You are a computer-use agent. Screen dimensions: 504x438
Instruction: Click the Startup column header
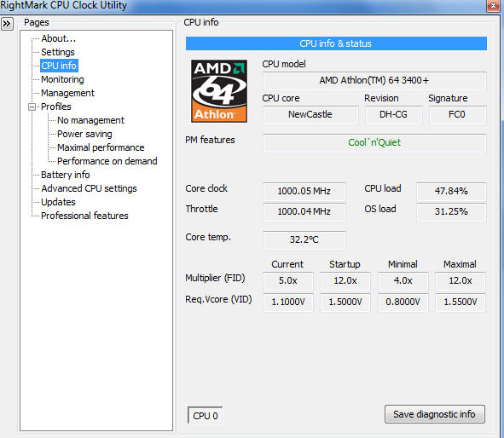(x=345, y=264)
